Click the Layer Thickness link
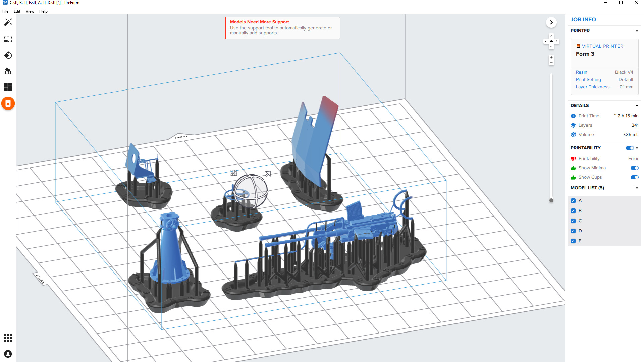Screen dimensions: 644x362 (x=593, y=87)
